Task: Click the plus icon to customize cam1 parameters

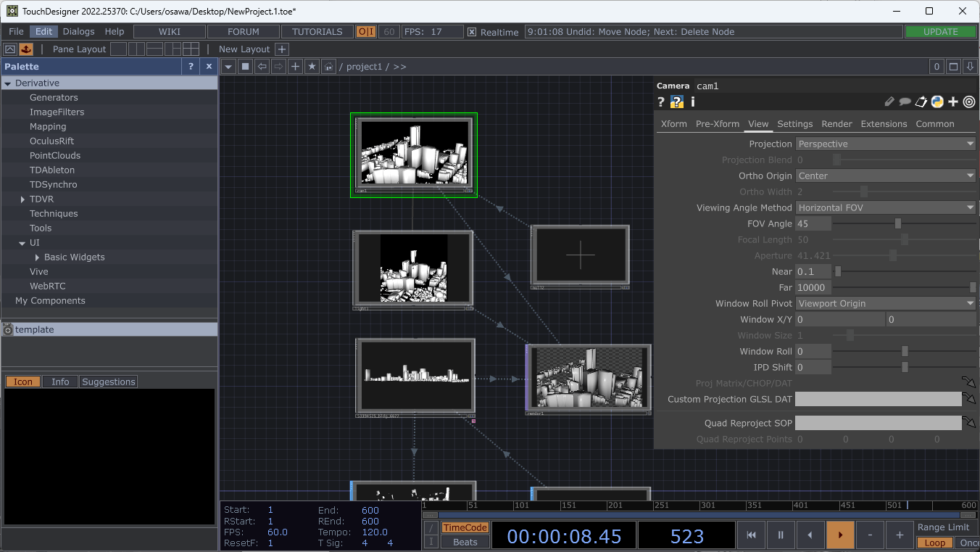Action: [x=953, y=102]
